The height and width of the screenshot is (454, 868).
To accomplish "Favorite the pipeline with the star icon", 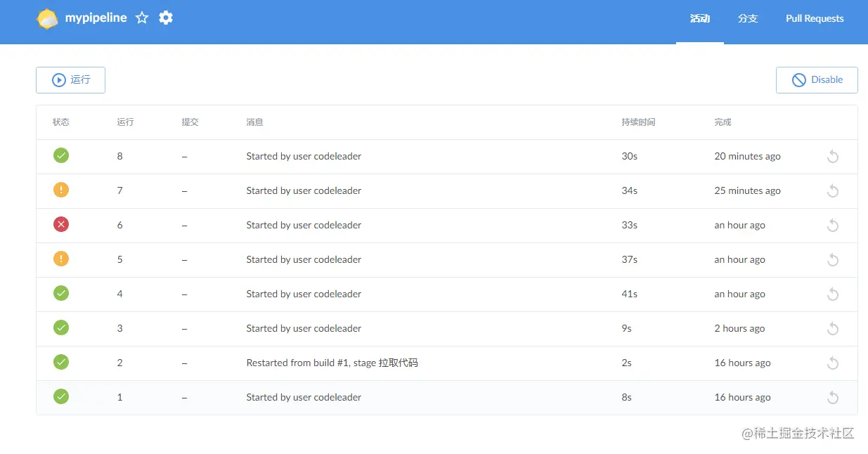I will pos(142,18).
